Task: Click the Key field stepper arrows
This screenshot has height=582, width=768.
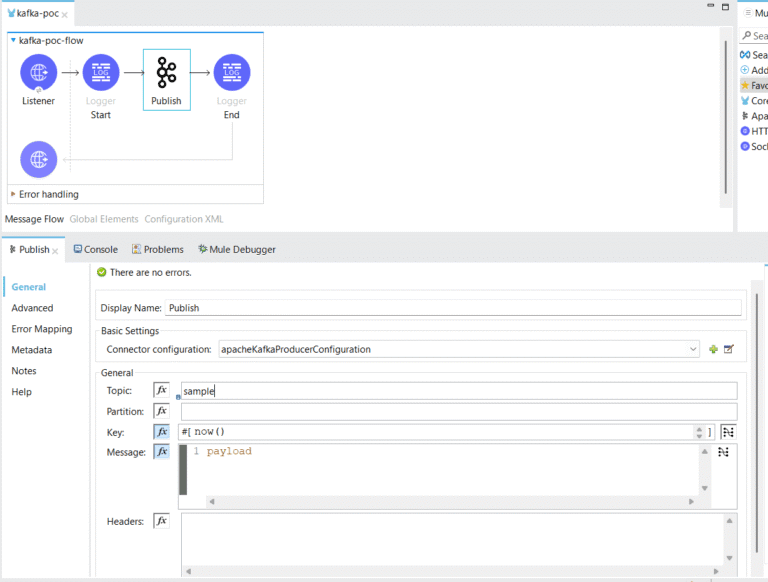Action: point(699,432)
